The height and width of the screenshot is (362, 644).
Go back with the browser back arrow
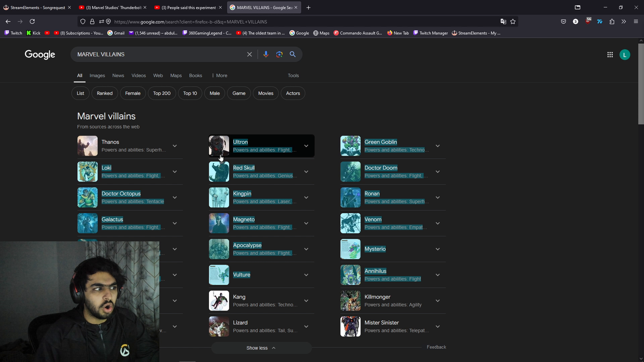[x=8, y=22]
